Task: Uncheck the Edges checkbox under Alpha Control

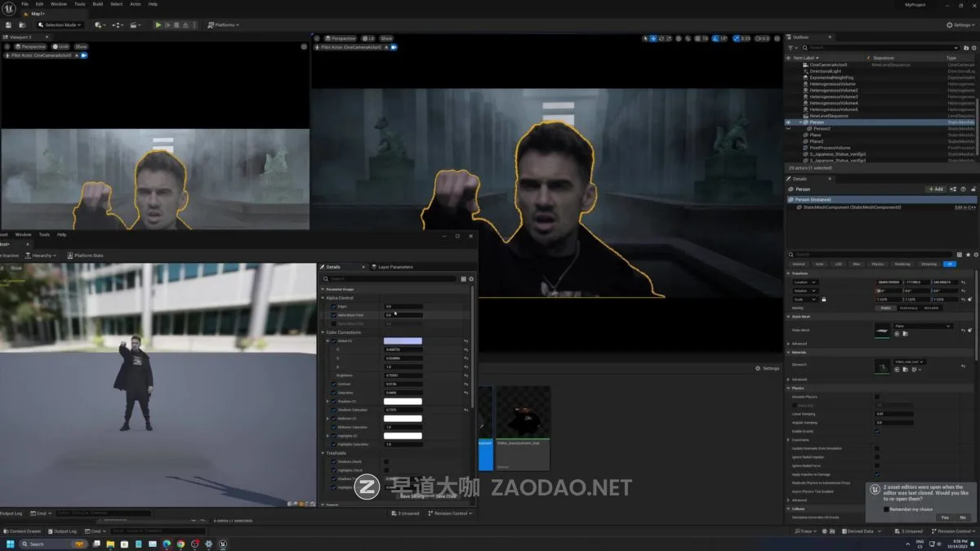Action: point(332,306)
